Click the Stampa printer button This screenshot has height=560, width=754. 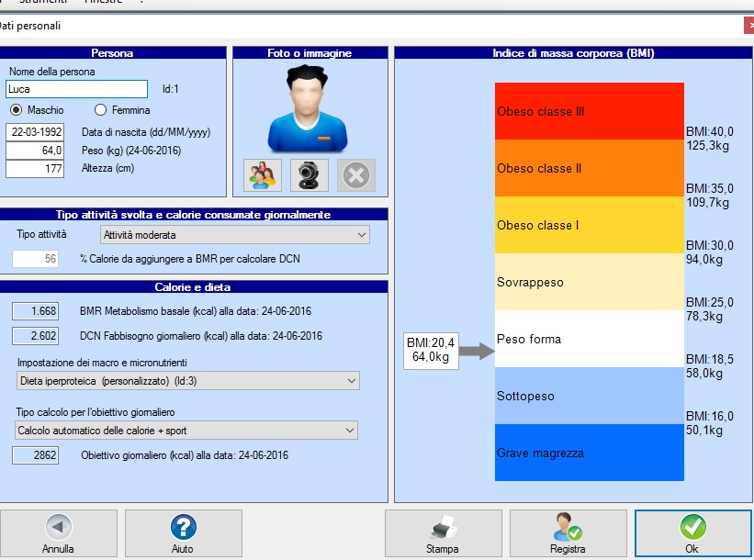442,533
